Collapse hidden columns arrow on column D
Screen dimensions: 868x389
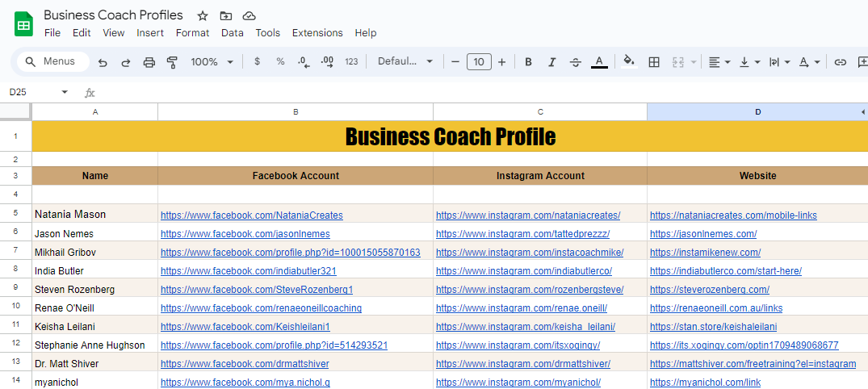point(863,112)
